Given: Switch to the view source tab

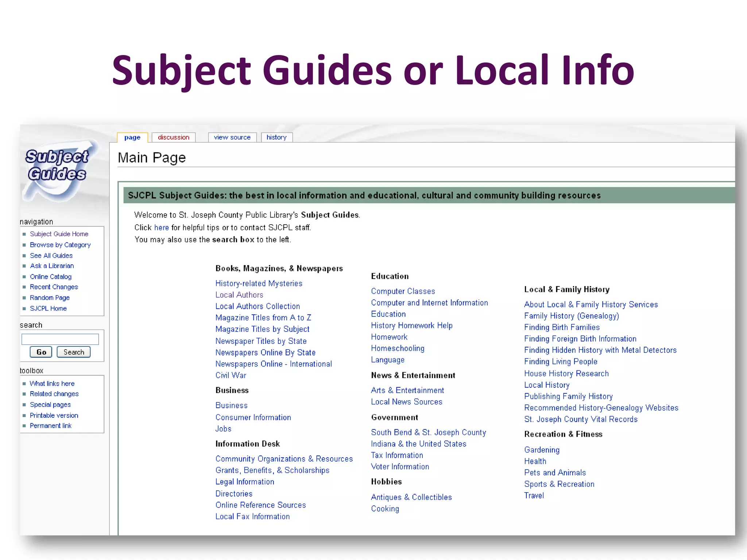Looking at the screenshot, I should click(x=232, y=137).
